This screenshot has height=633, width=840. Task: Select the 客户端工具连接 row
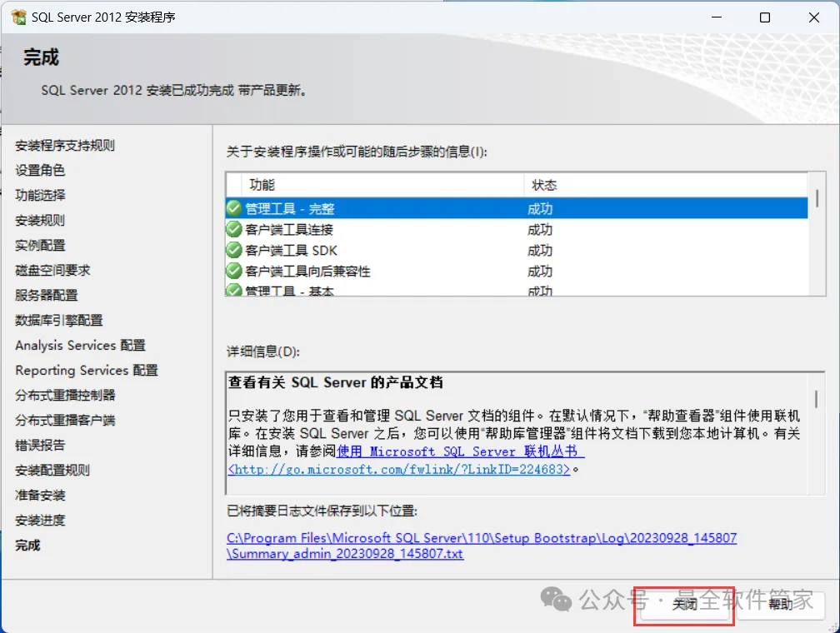click(x=517, y=229)
